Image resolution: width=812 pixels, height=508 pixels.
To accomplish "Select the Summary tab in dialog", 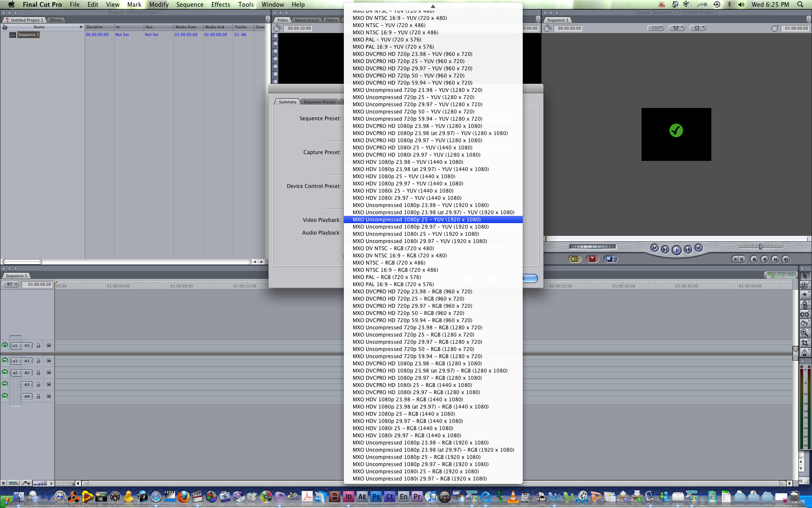I will point(287,102).
